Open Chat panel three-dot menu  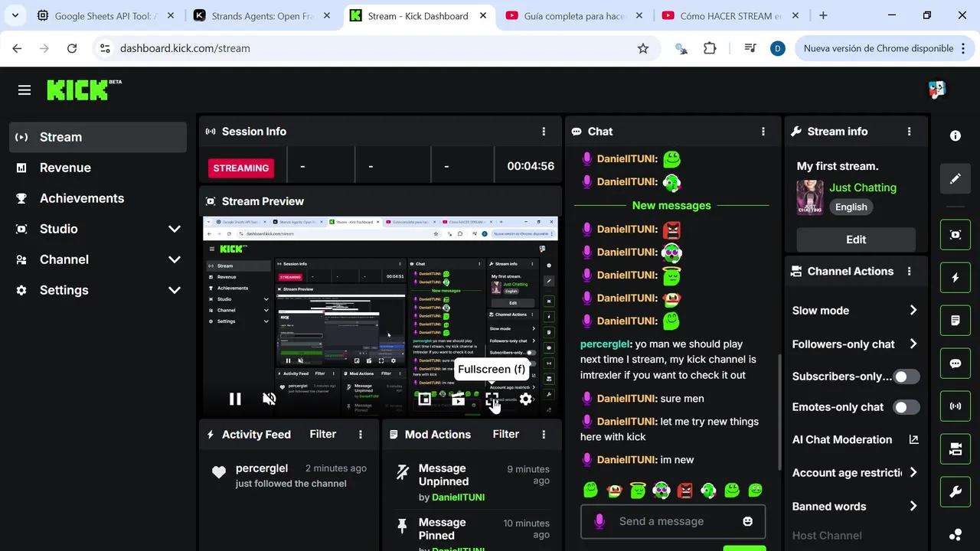[763, 132]
